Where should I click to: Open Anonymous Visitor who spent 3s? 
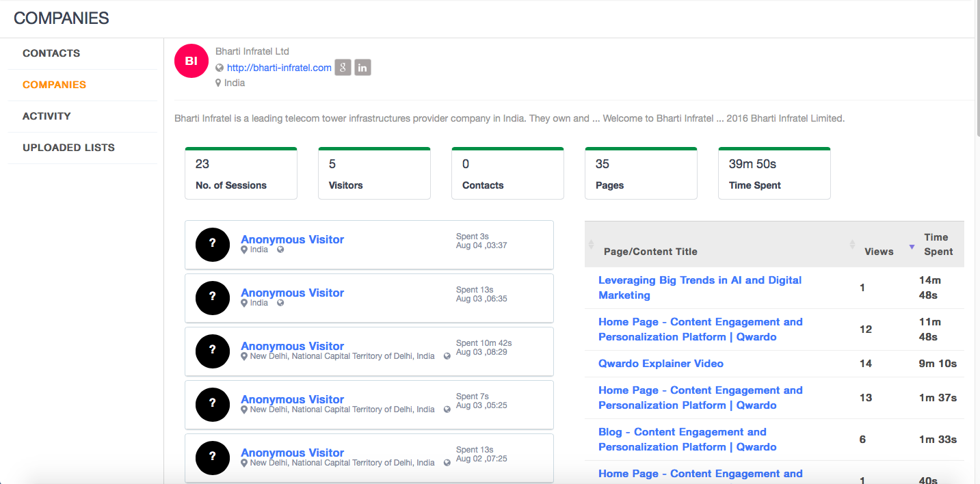coord(292,239)
